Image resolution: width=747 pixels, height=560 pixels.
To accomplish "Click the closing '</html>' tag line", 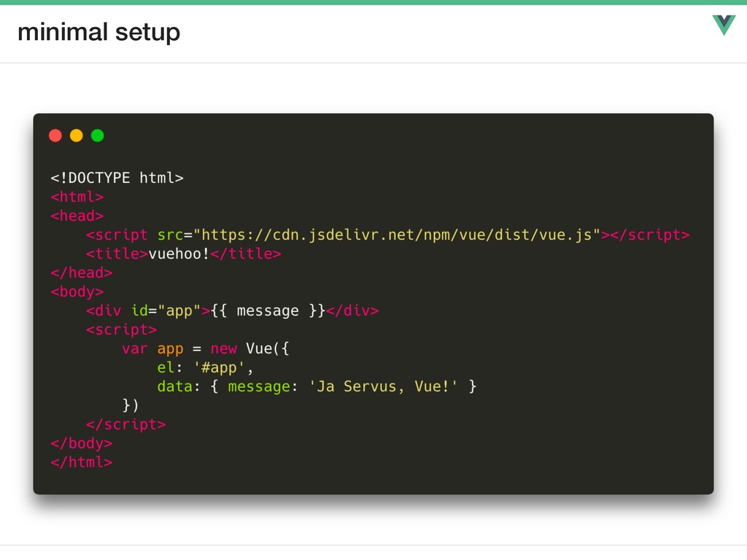I will (82, 462).
